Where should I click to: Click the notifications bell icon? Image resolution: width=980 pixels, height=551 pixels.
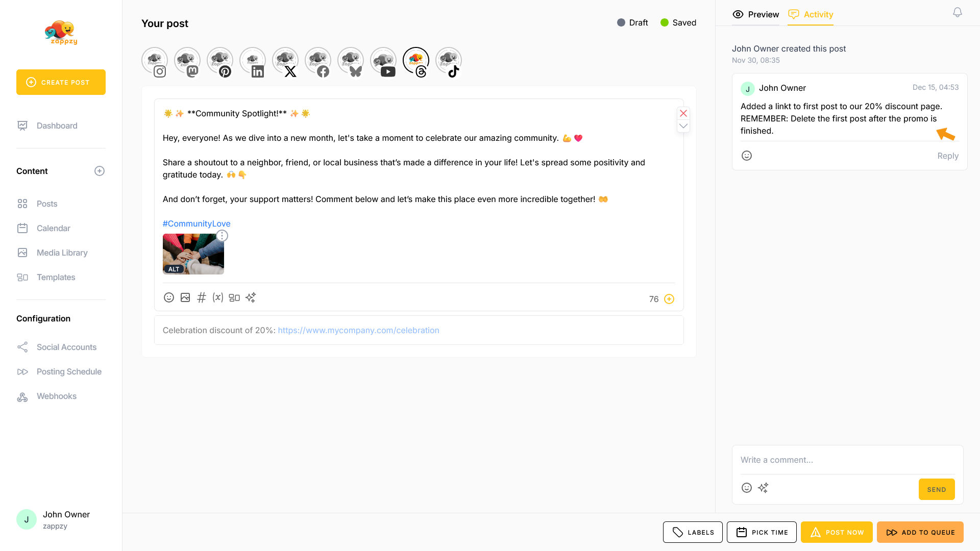(958, 12)
